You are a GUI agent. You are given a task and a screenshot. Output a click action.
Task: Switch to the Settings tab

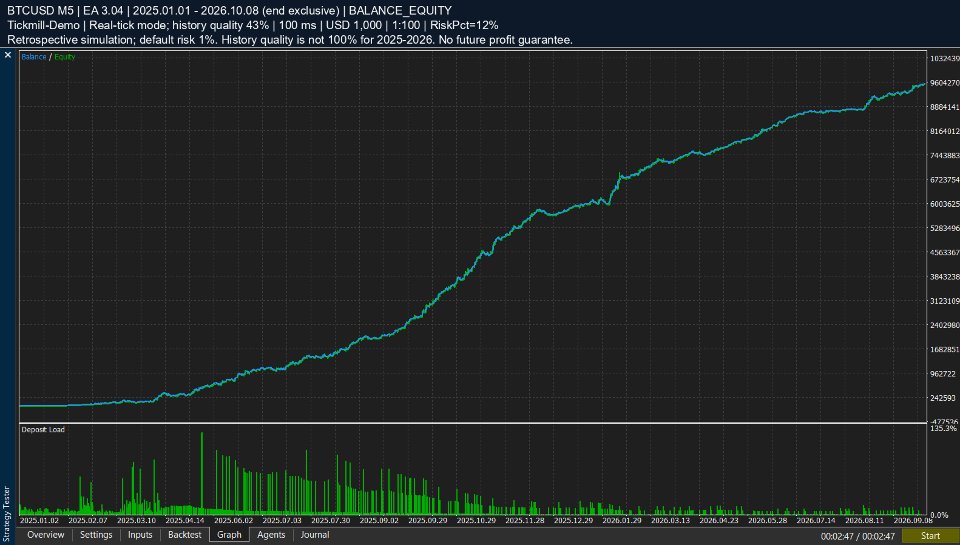pos(96,535)
